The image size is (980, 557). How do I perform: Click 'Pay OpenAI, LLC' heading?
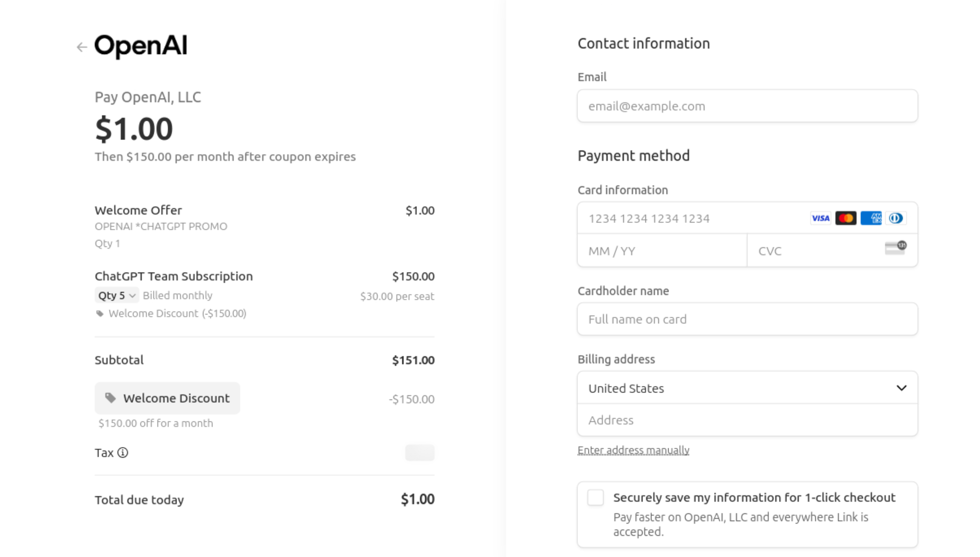point(147,97)
